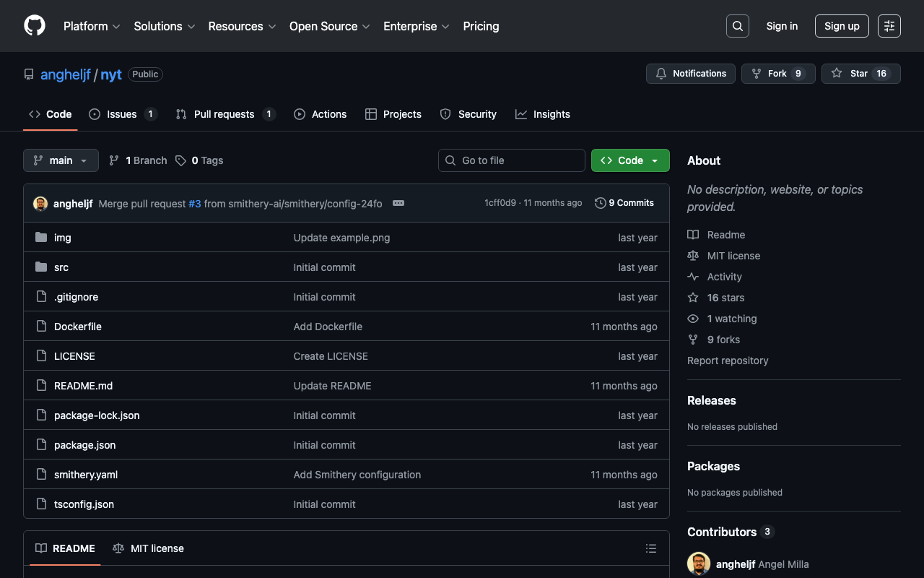Open the README outline icon
The width and height of the screenshot is (924, 578).
tap(650, 548)
